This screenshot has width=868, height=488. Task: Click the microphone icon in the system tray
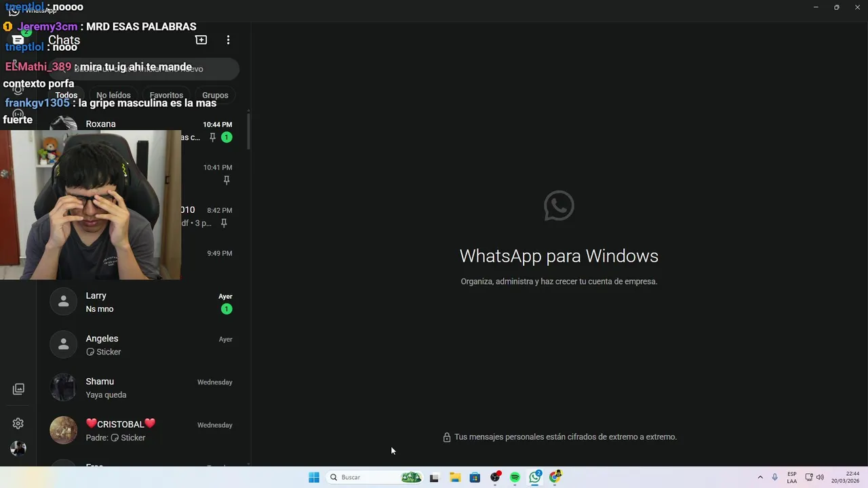click(x=774, y=477)
